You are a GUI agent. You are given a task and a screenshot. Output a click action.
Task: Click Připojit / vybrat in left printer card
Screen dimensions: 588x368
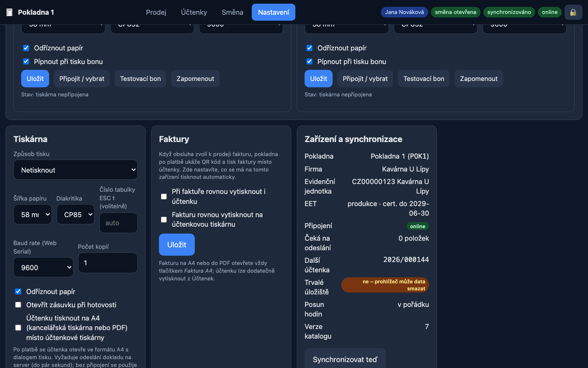pyautogui.click(x=82, y=79)
